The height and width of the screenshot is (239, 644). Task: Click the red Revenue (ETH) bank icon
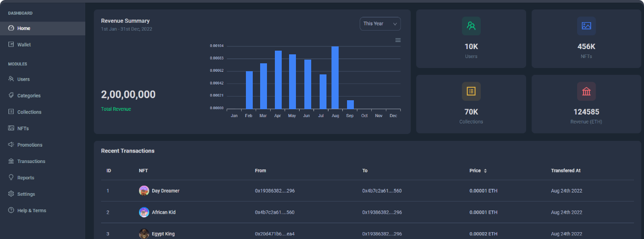(587, 91)
